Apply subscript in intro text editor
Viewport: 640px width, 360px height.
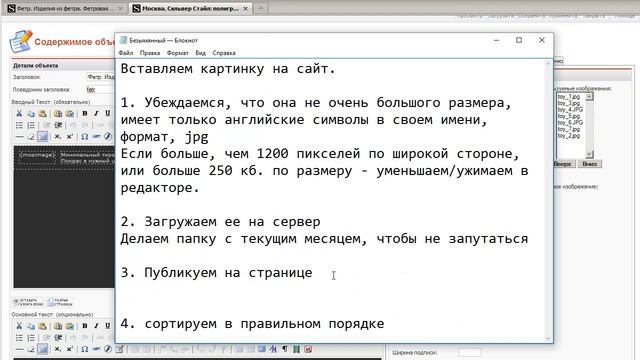point(58,136)
